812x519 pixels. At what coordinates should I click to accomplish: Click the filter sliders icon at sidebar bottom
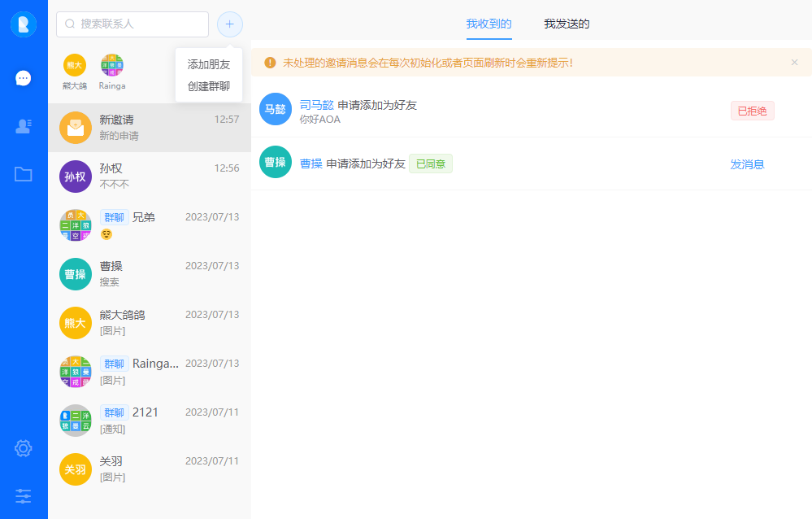pos(23,495)
